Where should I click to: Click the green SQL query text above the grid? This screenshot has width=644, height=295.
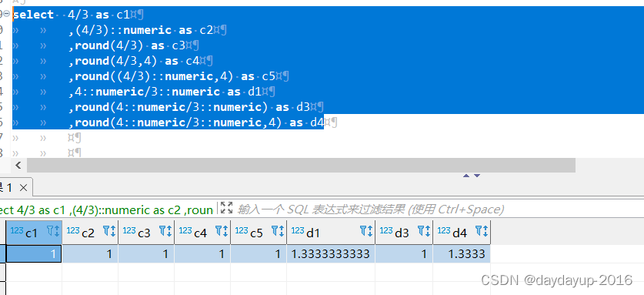click(x=106, y=210)
